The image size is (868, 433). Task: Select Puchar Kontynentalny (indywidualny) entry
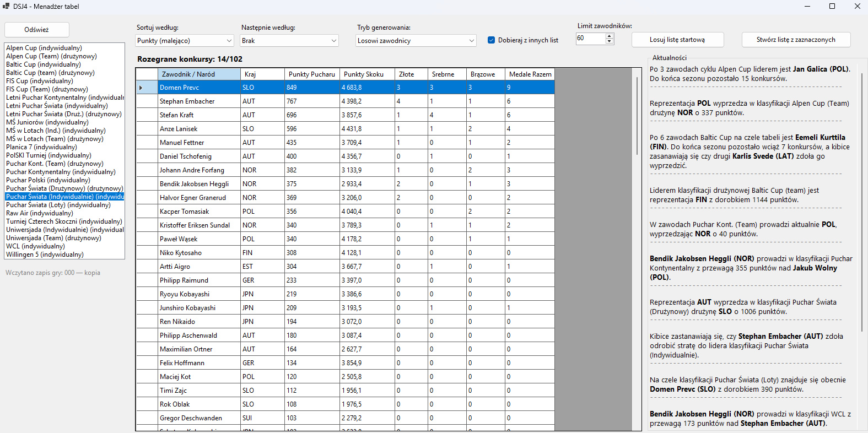(x=64, y=172)
